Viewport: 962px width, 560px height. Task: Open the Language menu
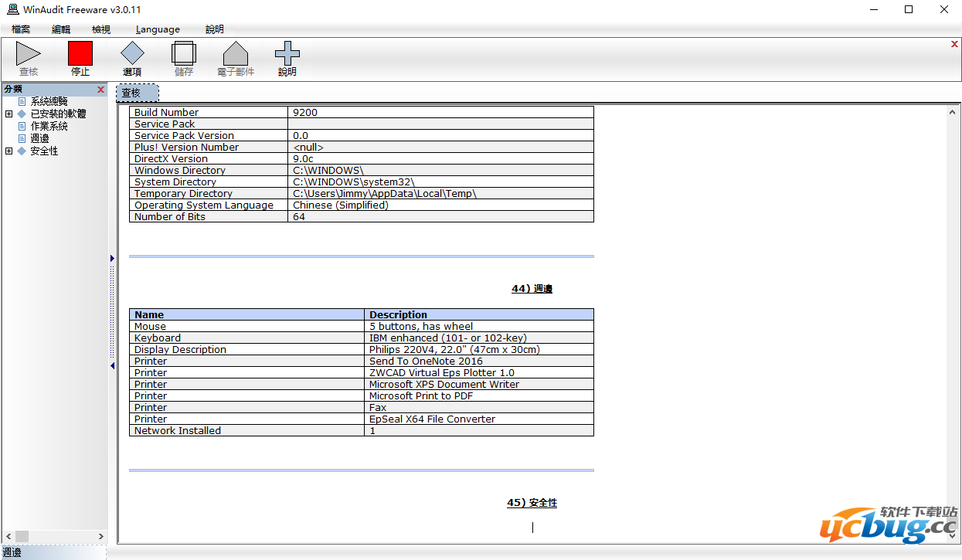click(158, 29)
